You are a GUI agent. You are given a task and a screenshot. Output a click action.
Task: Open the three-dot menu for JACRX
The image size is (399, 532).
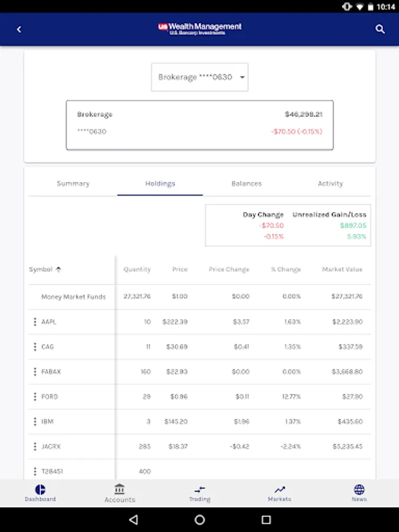pos(35,446)
